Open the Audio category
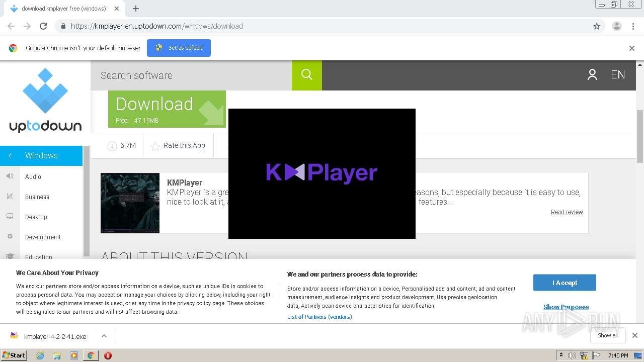Viewport: 644px width, 362px height. (33, 177)
